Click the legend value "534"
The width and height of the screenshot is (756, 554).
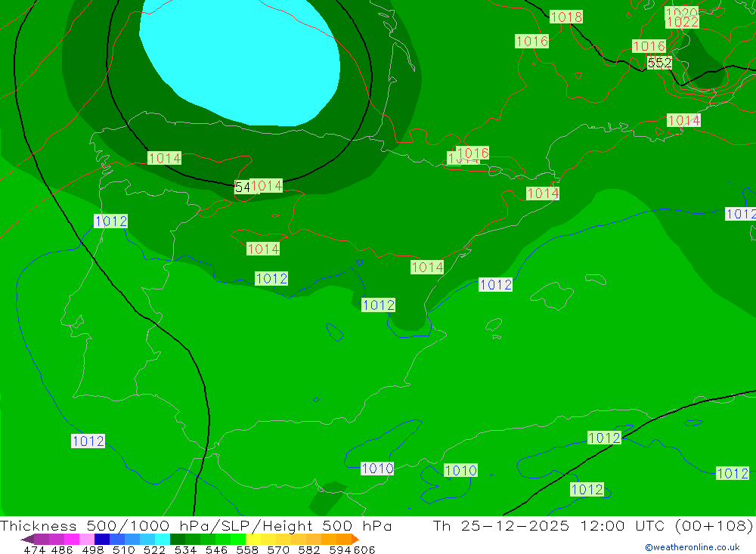click(x=186, y=549)
